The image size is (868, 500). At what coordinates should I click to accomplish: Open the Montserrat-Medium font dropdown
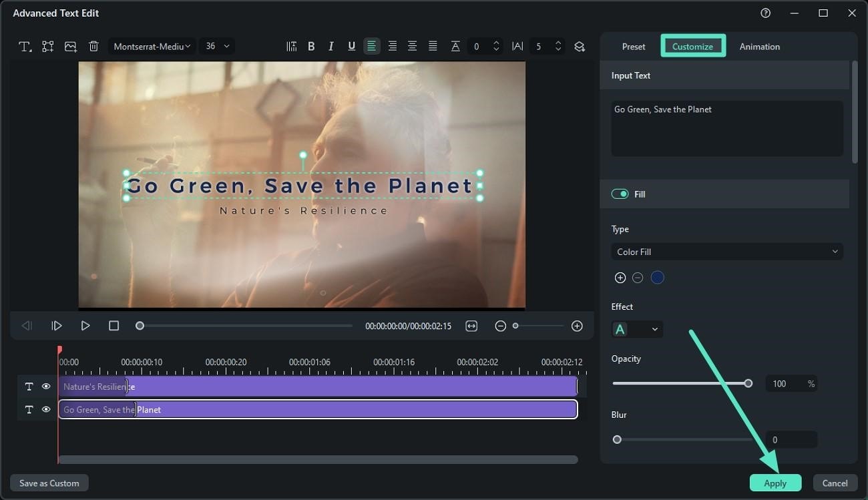152,47
